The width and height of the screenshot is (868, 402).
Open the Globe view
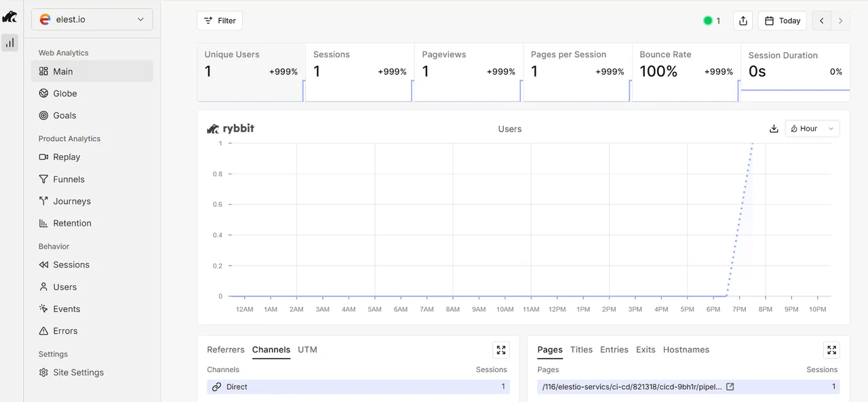click(92, 94)
